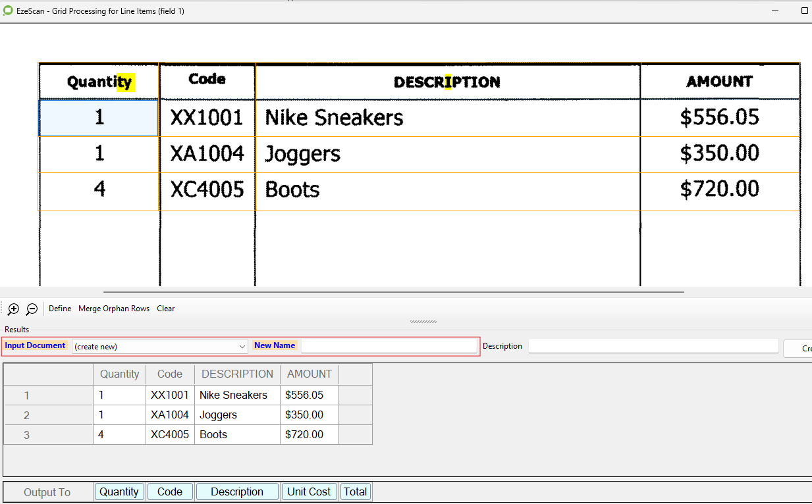The image size is (812, 504).
Task: Select the Description output mapping button
Action: point(237,491)
